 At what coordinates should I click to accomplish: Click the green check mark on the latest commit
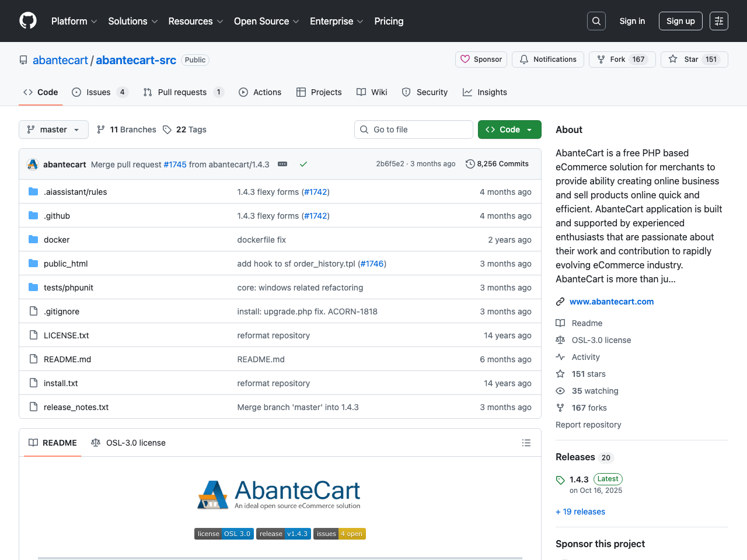(303, 164)
